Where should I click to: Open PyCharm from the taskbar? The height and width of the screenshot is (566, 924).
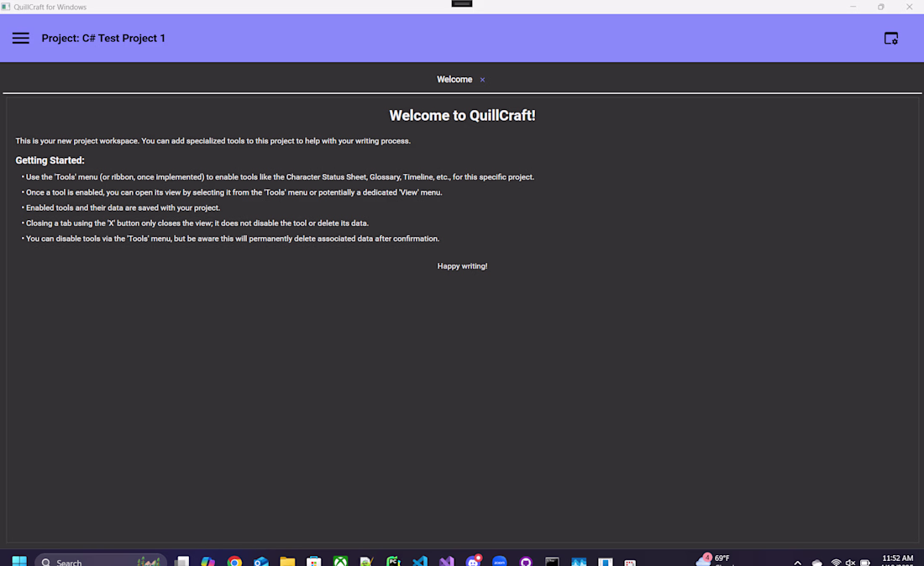coord(393,561)
